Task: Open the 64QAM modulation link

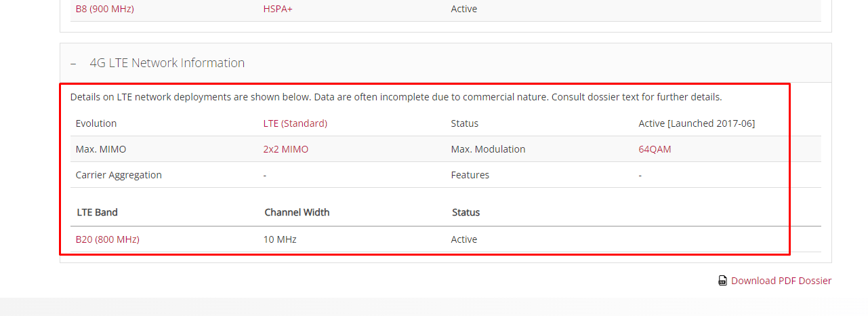Action: (x=655, y=149)
